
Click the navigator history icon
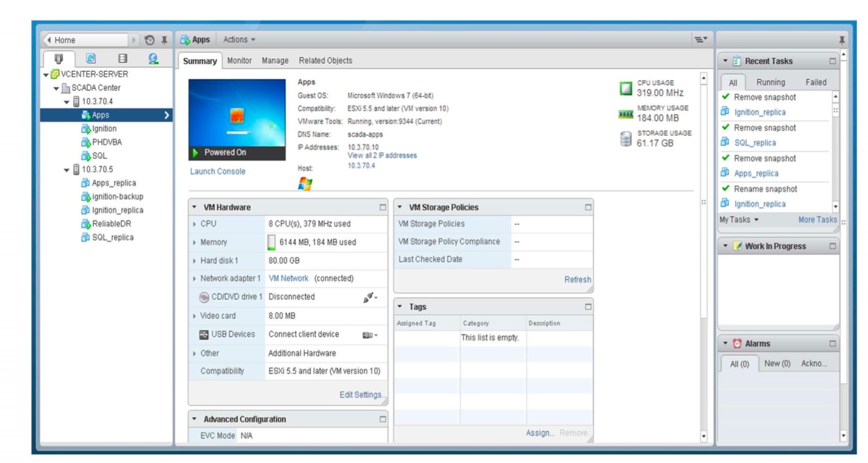[x=149, y=40]
